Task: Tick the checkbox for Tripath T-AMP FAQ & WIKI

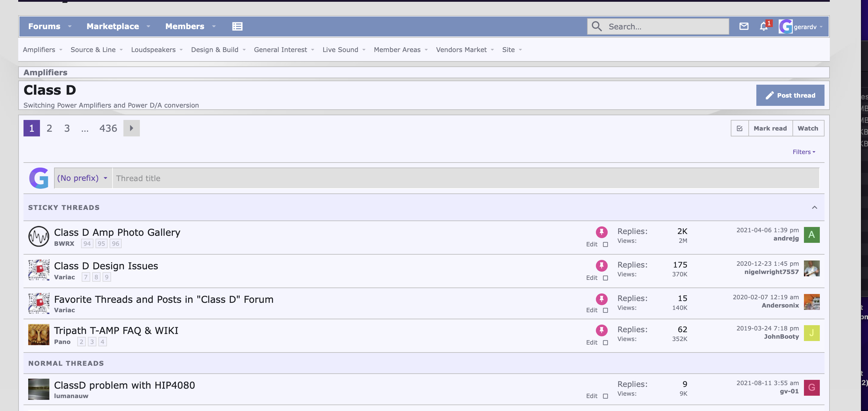Action: [x=605, y=342]
